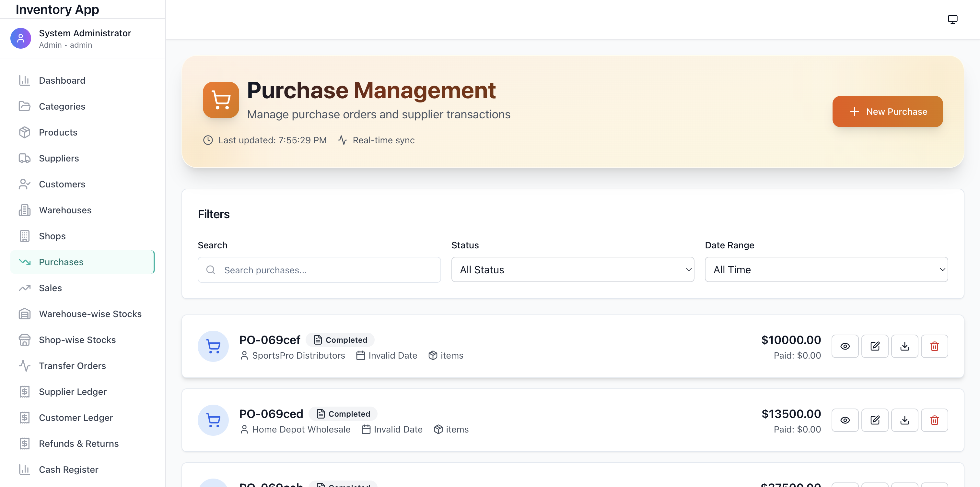Image resolution: width=980 pixels, height=487 pixels.
Task: Open Shops in the sidebar
Action: [x=83, y=236]
